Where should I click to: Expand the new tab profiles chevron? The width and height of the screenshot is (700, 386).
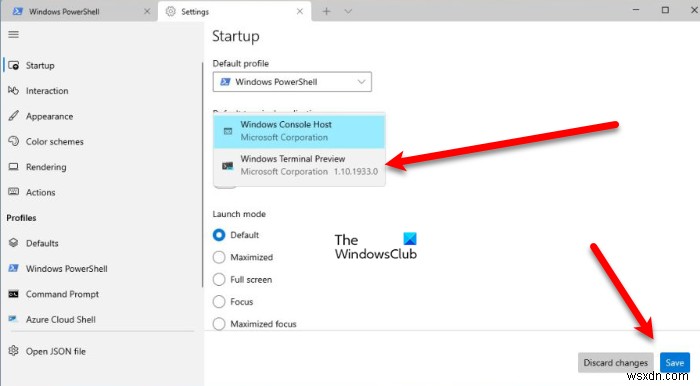tap(348, 12)
